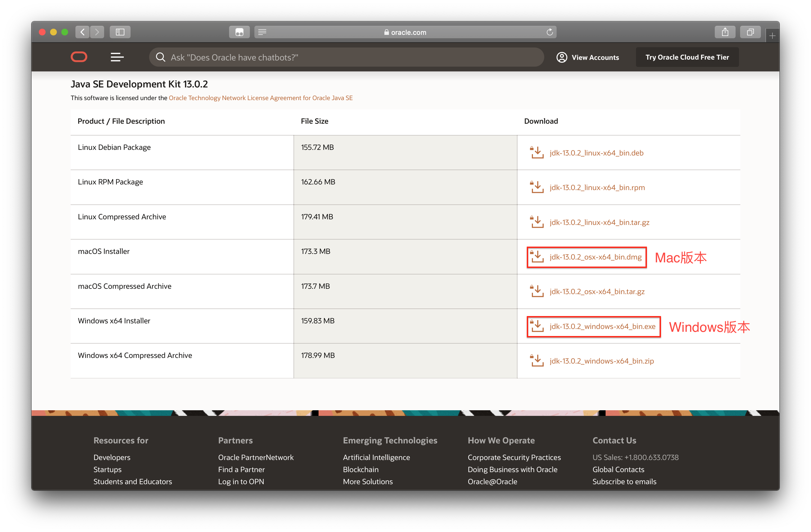Open the Developers footer link
811x532 pixels.
(x=112, y=457)
